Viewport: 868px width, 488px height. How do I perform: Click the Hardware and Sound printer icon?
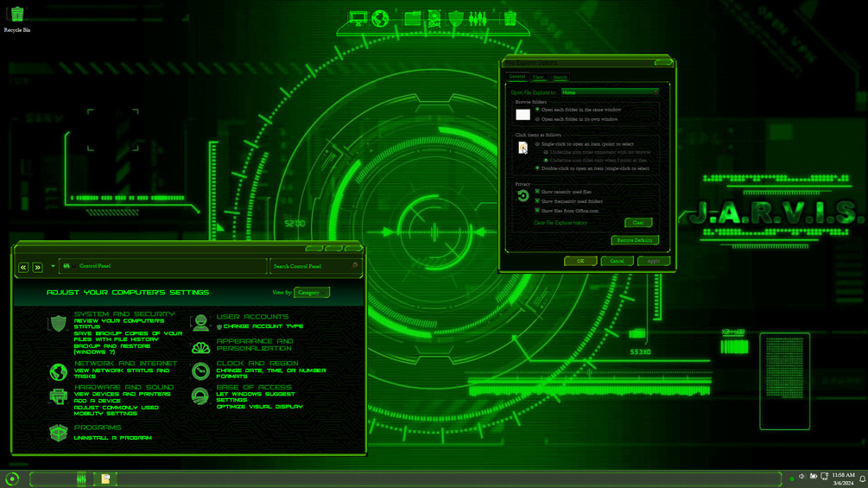click(x=58, y=396)
